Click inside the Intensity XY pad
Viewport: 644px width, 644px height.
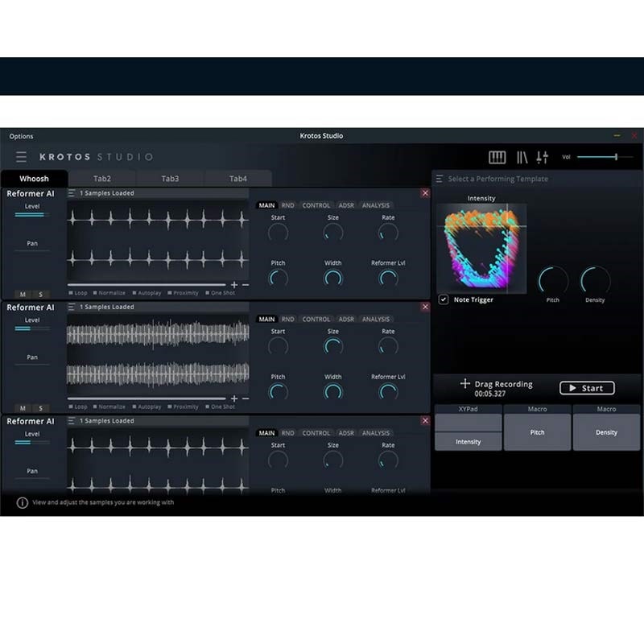coord(481,249)
